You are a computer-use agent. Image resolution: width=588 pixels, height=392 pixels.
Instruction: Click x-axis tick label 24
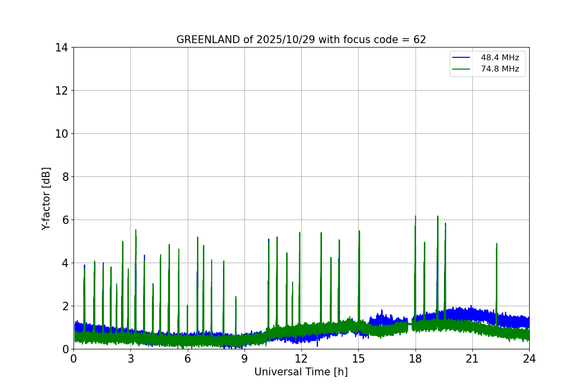point(529,359)
